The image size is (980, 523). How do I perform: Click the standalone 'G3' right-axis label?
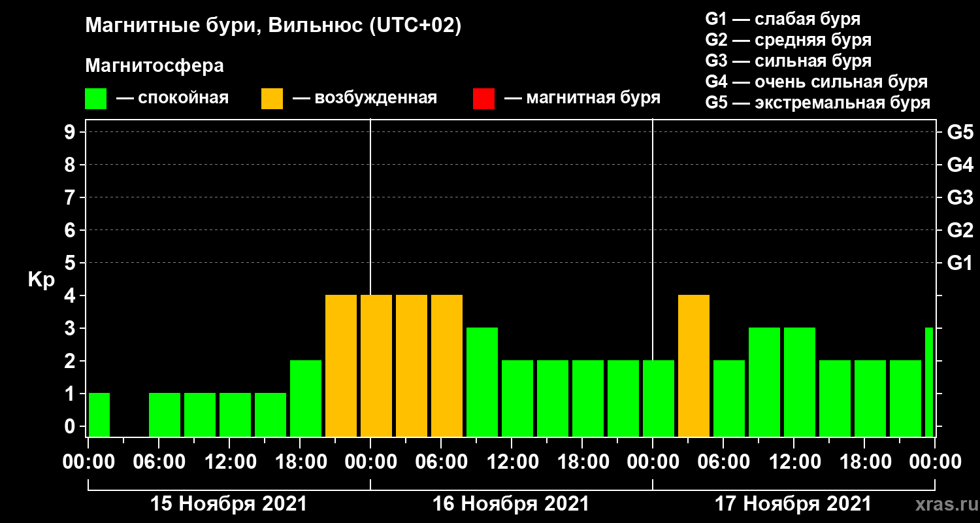(x=960, y=197)
